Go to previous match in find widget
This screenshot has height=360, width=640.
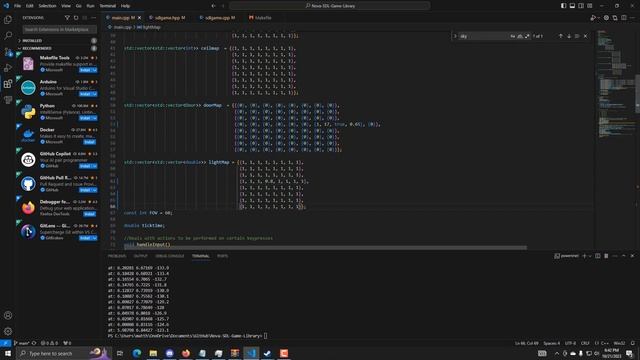tap(560, 36)
